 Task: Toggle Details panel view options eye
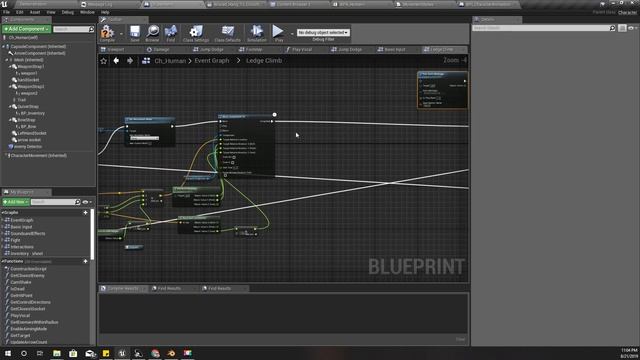point(631,28)
